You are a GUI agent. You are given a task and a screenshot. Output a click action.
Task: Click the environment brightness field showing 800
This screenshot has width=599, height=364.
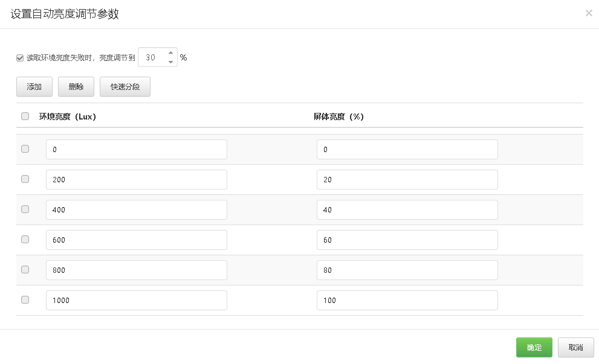pos(136,270)
